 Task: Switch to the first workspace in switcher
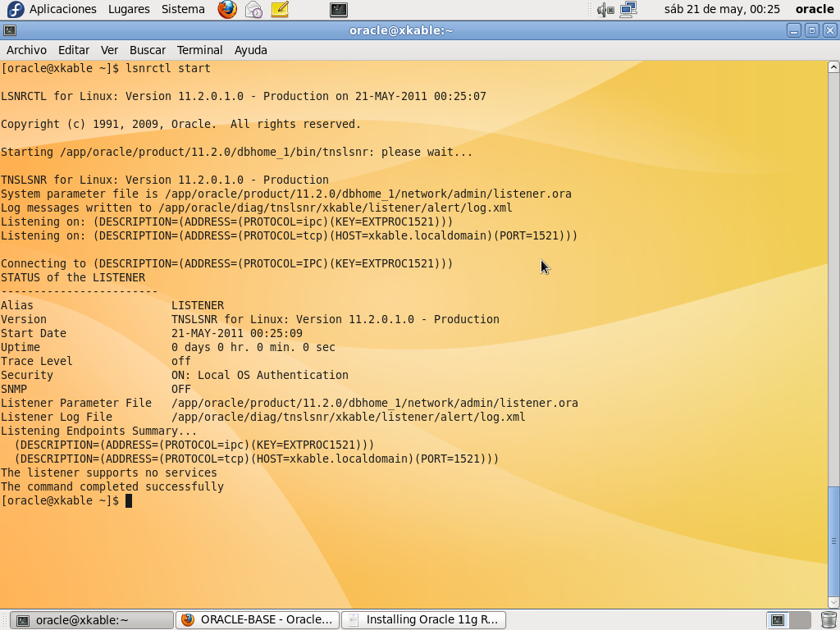click(x=778, y=620)
